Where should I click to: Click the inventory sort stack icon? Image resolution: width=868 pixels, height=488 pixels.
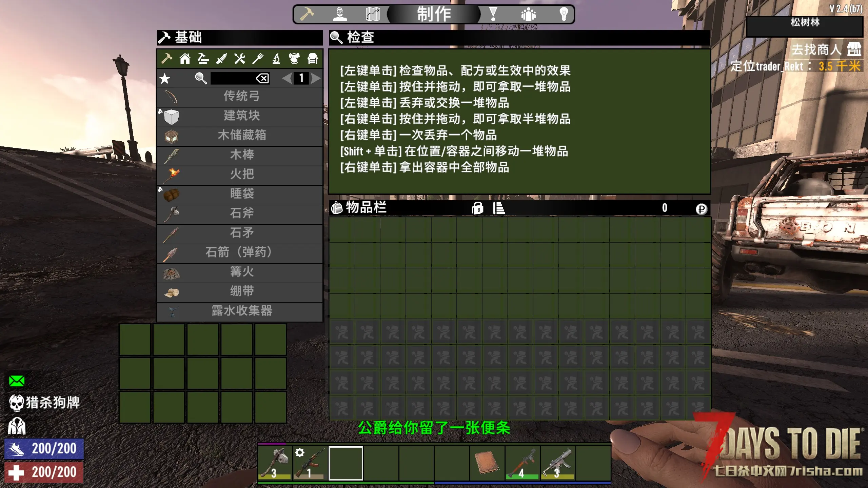[499, 208]
